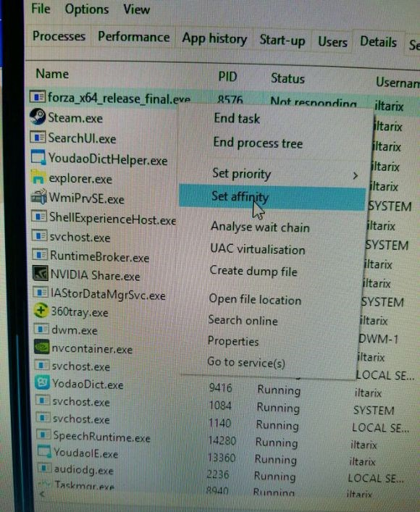Choose Open file location
This screenshot has height=512, width=420.
[255, 299]
